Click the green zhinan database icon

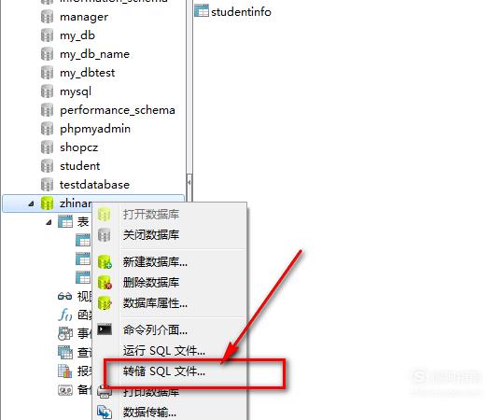point(47,203)
